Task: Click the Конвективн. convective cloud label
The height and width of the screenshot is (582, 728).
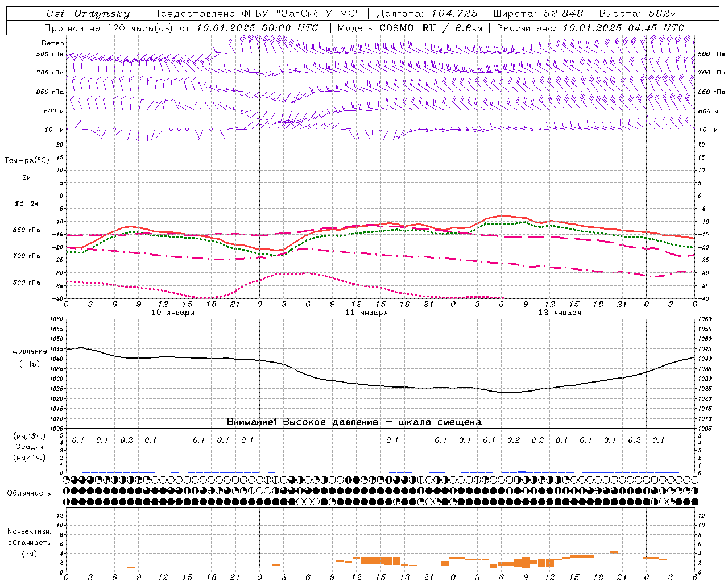Action: click(x=30, y=531)
